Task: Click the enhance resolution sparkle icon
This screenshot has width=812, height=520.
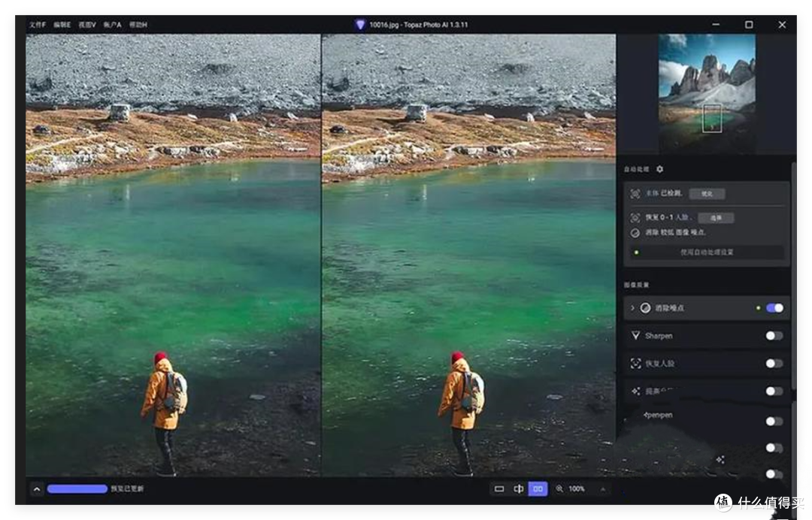Action: coord(635,392)
